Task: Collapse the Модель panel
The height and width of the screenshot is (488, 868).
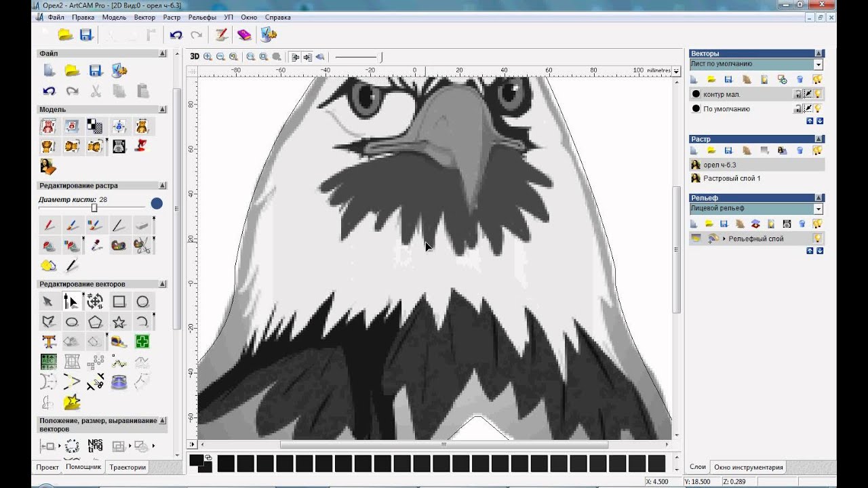Action: pos(163,109)
